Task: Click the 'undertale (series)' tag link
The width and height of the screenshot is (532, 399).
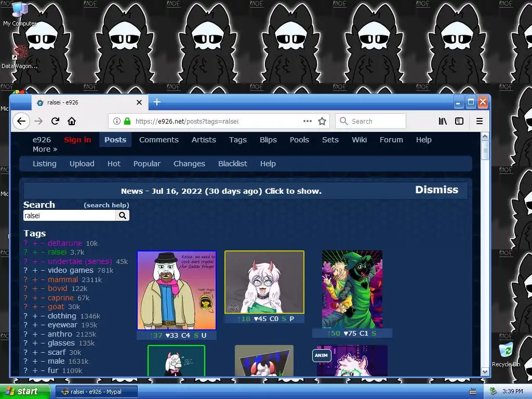Action: pos(79,261)
